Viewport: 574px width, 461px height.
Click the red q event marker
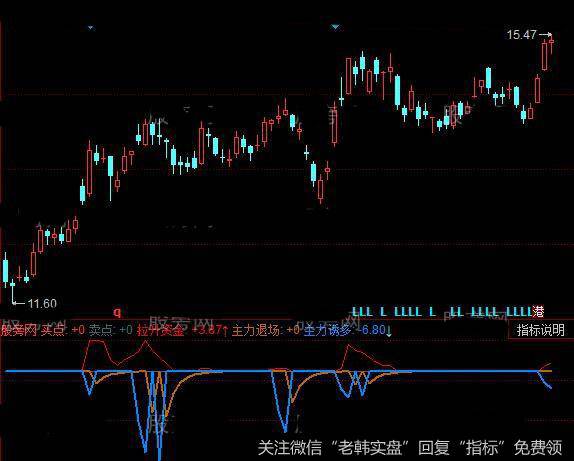(117, 312)
